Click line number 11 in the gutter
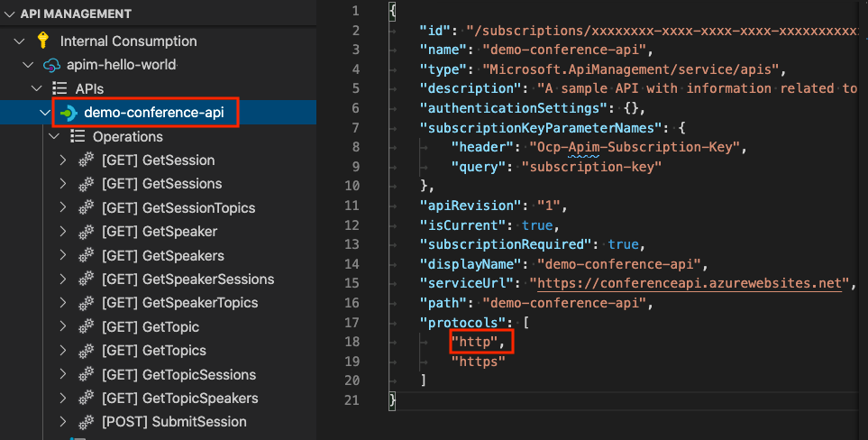The width and height of the screenshot is (868, 440). 352,205
